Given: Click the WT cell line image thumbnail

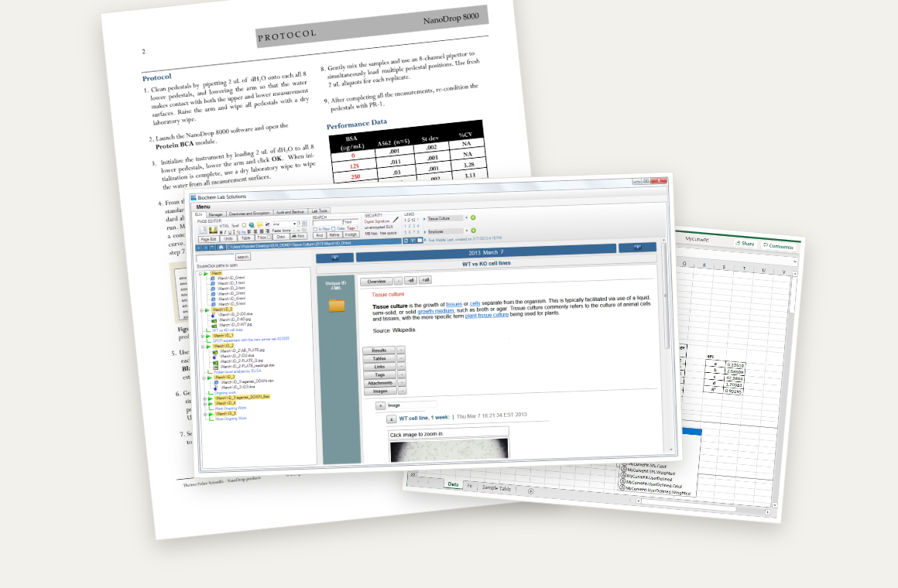Looking at the screenshot, I should click(x=448, y=450).
